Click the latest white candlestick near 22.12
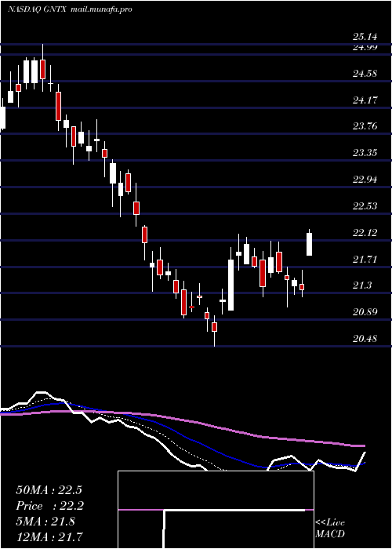392x549 pixels. 310,244
